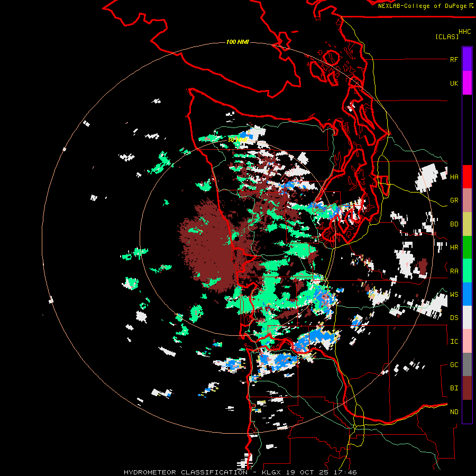Click the HHC product code label
Screen dimensions: 476x476
[x=464, y=32]
